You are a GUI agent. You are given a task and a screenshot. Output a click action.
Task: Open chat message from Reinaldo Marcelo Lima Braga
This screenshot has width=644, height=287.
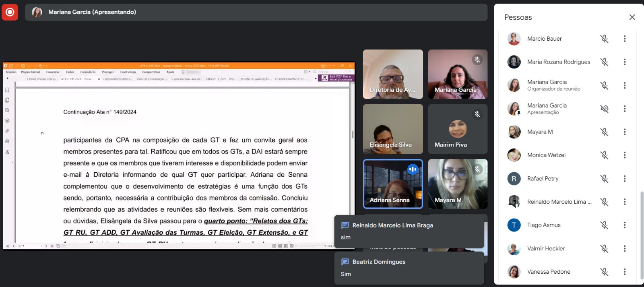[x=409, y=231]
